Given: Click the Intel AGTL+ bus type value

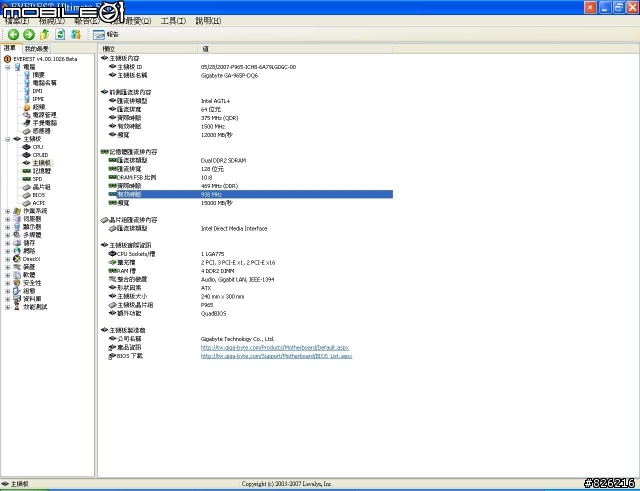Looking at the screenshot, I should [216, 101].
